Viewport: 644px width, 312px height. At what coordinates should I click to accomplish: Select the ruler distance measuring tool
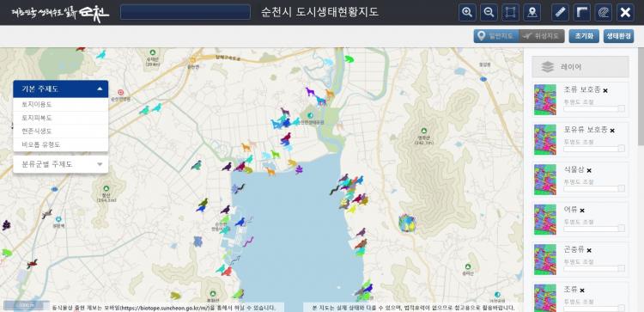(x=560, y=12)
